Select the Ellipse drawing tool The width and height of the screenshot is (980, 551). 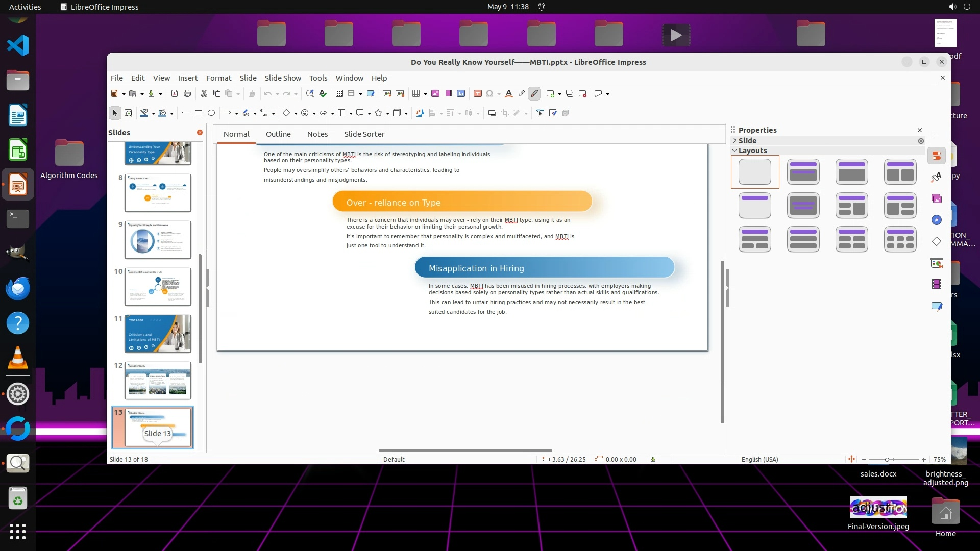click(x=211, y=113)
